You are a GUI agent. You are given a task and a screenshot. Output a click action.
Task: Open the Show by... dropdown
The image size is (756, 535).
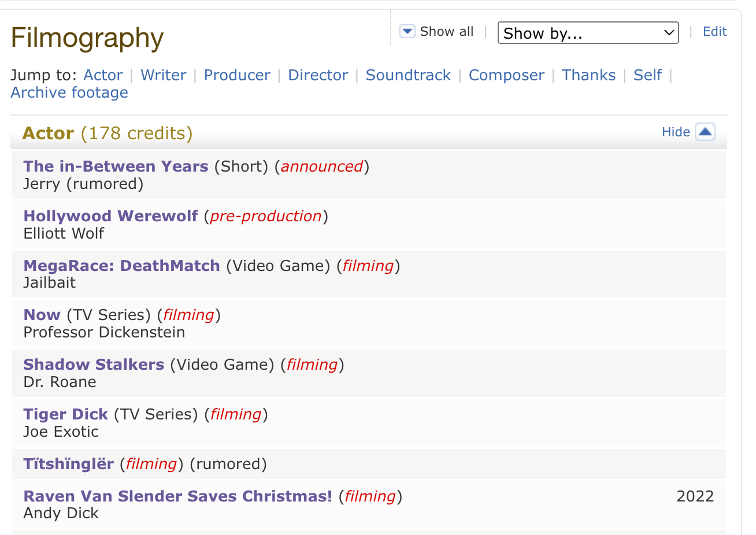point(588,33)
